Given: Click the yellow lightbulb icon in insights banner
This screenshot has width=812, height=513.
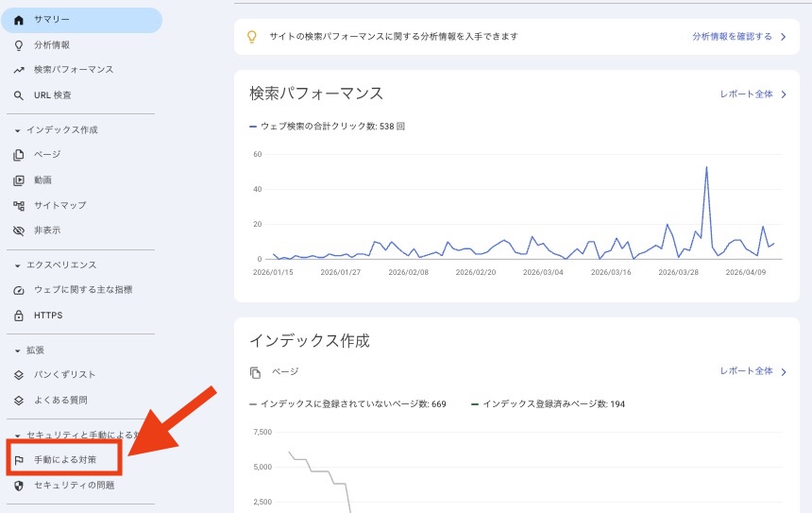Looking at the screenshot, I should coord(252,37).
